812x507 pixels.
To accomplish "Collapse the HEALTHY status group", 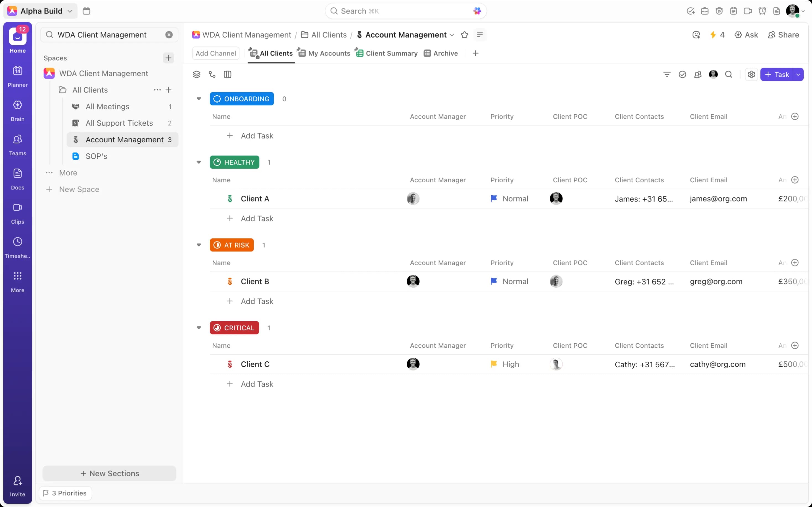I will click(199, 162).
